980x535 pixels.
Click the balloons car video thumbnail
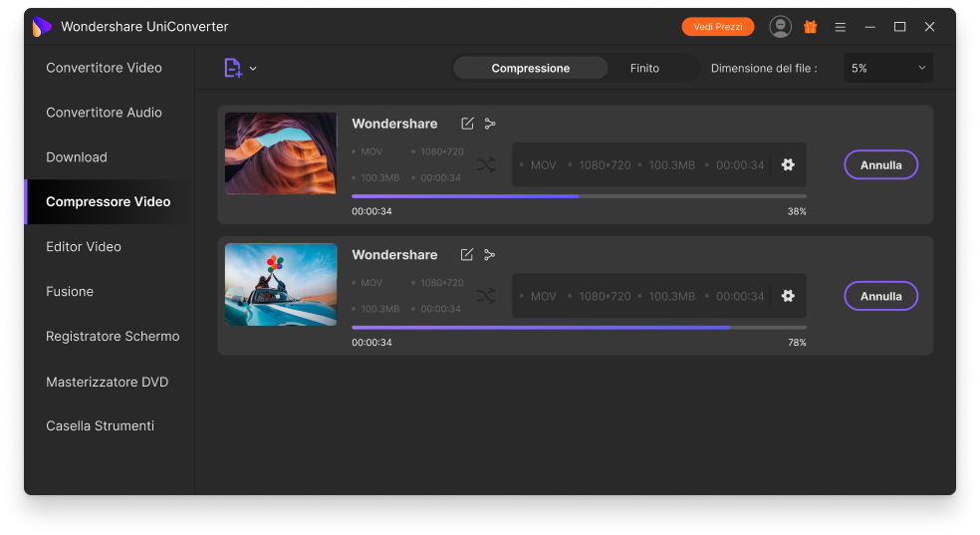281,284
